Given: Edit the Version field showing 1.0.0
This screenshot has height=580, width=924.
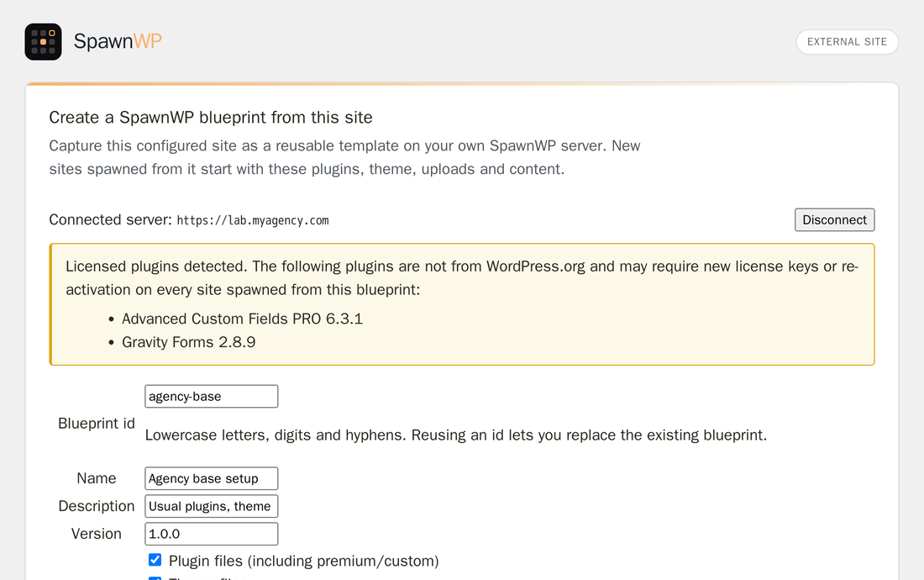Looking at the screenshot, I should click(x=212, y=534).
